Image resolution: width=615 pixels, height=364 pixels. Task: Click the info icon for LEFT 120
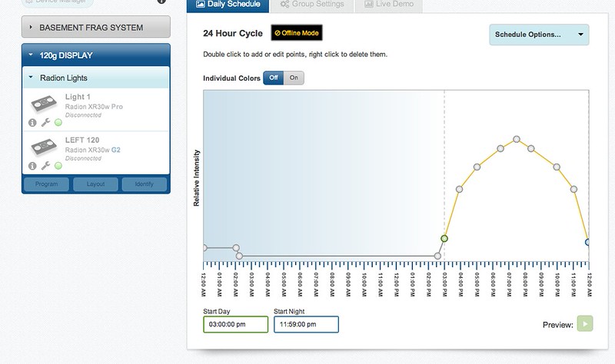(x=32, y=165)
